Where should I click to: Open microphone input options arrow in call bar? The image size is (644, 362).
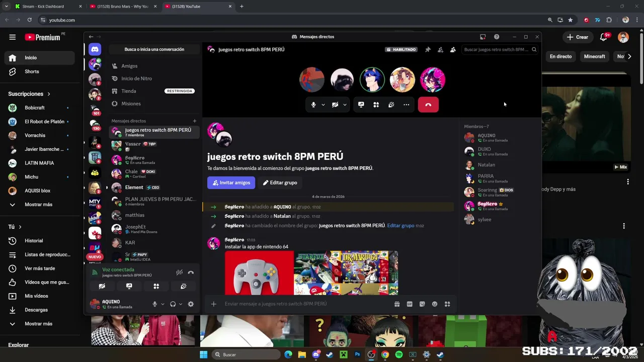click(x=323, y=105)
